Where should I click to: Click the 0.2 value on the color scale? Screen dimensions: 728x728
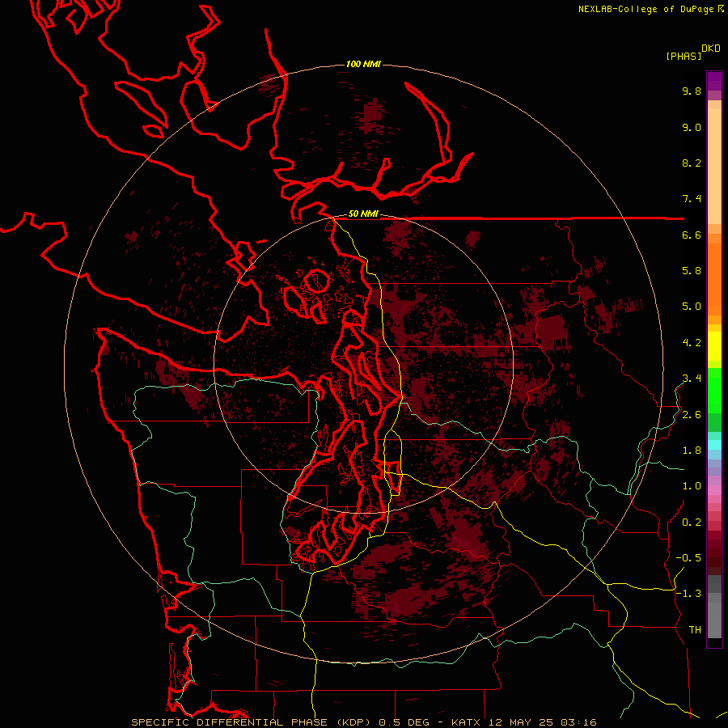(692, 523)
